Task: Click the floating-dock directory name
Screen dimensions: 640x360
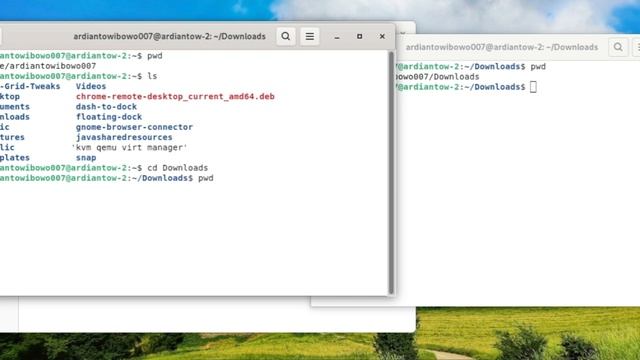Action: 109,117
